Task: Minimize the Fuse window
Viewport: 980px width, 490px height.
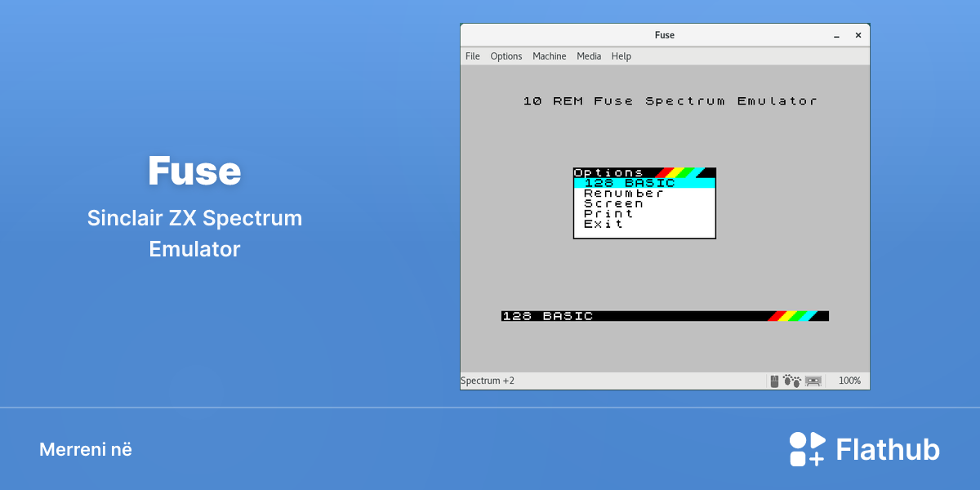Action: [x=837, y=36]
